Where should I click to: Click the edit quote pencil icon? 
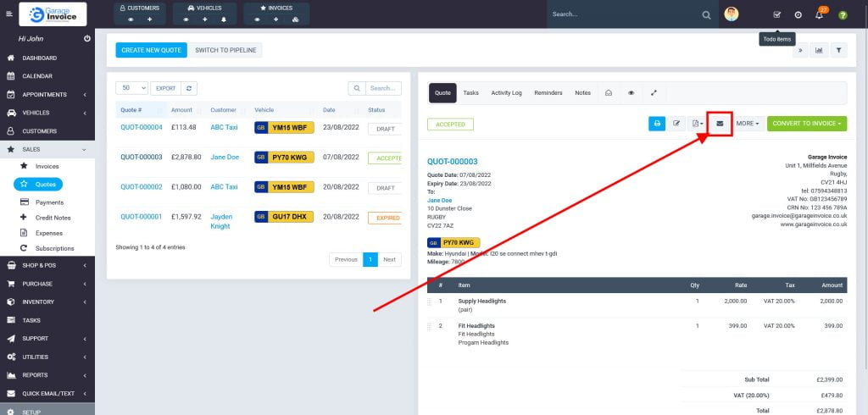pos(676,124)
